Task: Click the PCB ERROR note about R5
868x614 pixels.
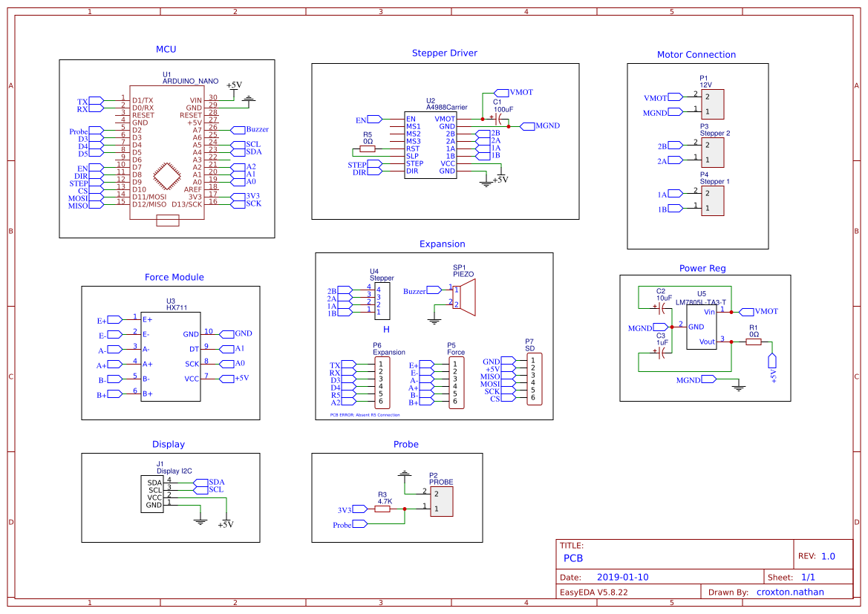Action: [365, 414]
